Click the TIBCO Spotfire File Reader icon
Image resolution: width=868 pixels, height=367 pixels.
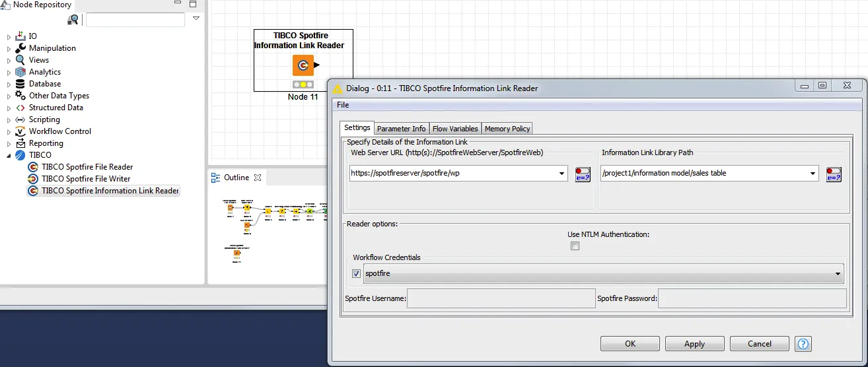pos(32,167)
